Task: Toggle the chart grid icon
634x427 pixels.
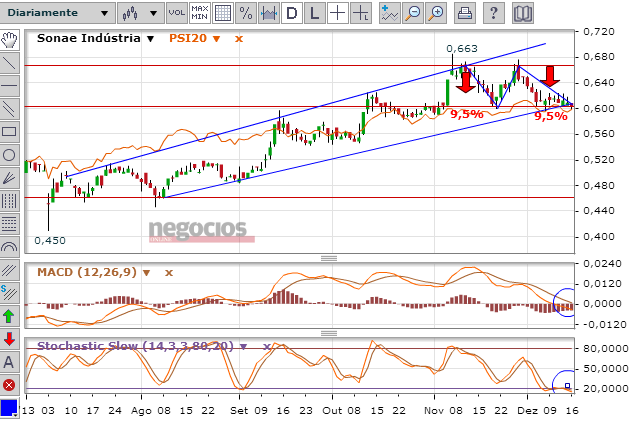Action: coord(223,13)
